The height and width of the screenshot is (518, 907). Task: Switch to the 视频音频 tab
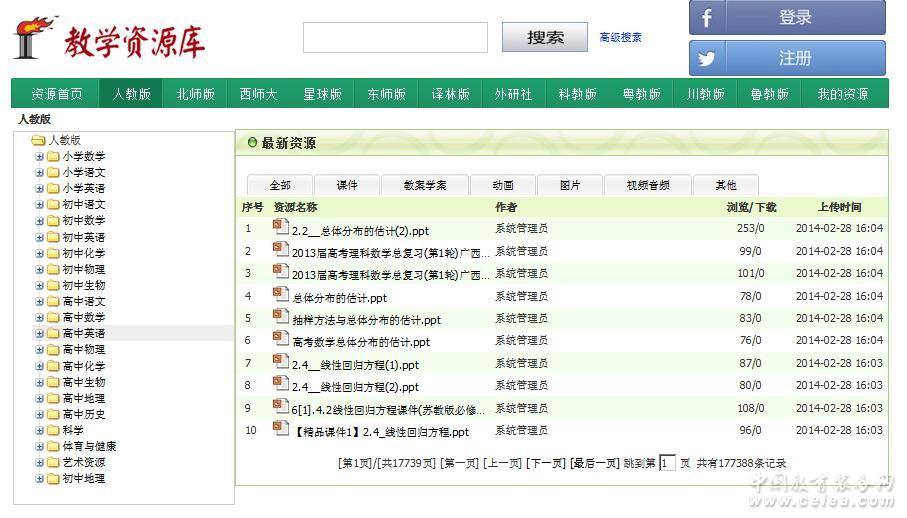coord(648,185)
